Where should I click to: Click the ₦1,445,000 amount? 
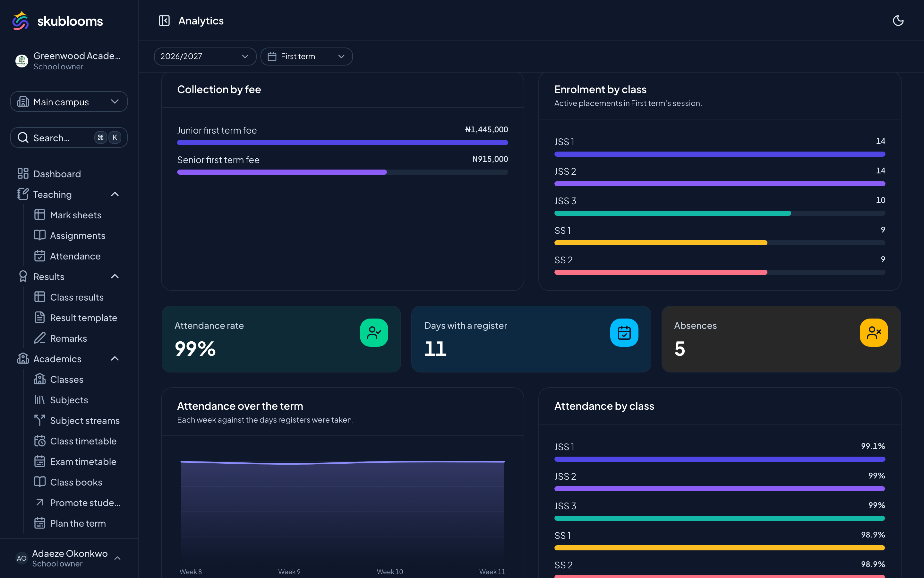tap(486, 130)
